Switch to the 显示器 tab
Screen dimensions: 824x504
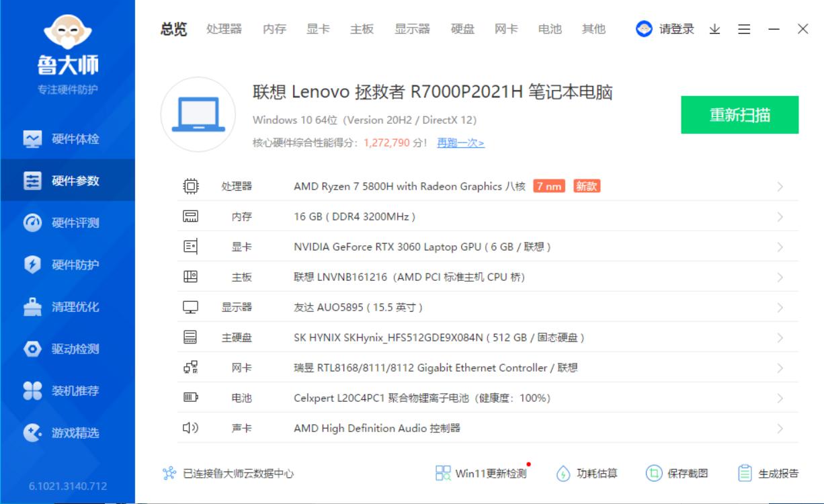pos(412,29)
